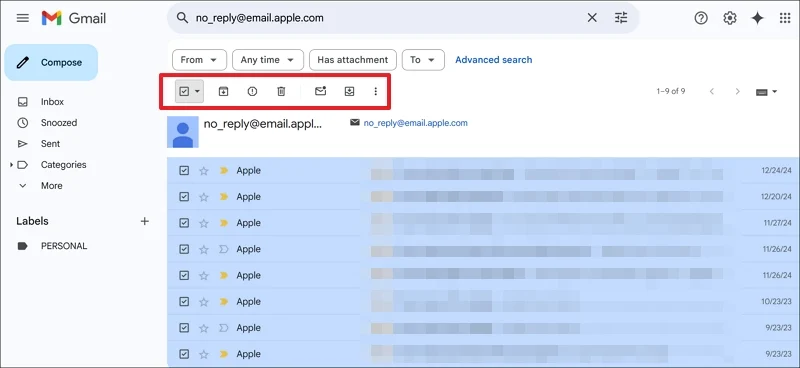Screen dimensions: 800x368
Task: Report selected emails as spam
Action: (x=252, y=91)
